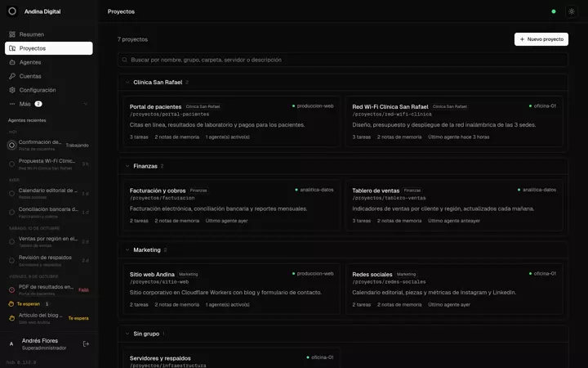The width and height of the screenshot is (588, 368).
Task: Click the Nuevo proyecto button
Action: 541,39
